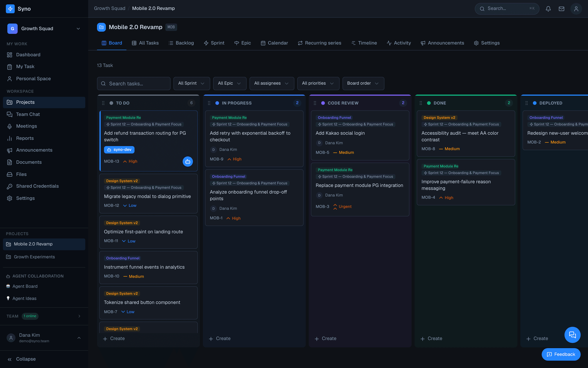Screen dimensions: 588x368
Task: Click the syno-dev agent tag on MOB-13
Action: click(119, 150)
